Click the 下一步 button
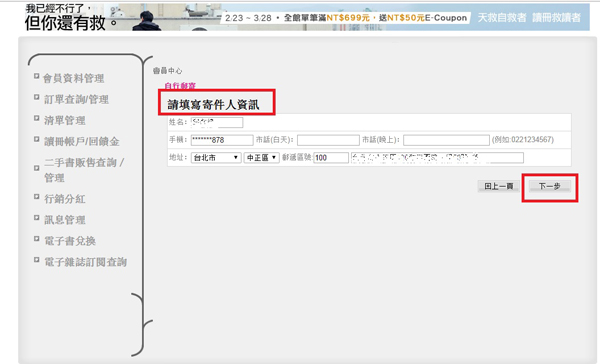The image size is (600, 364). 549,186
